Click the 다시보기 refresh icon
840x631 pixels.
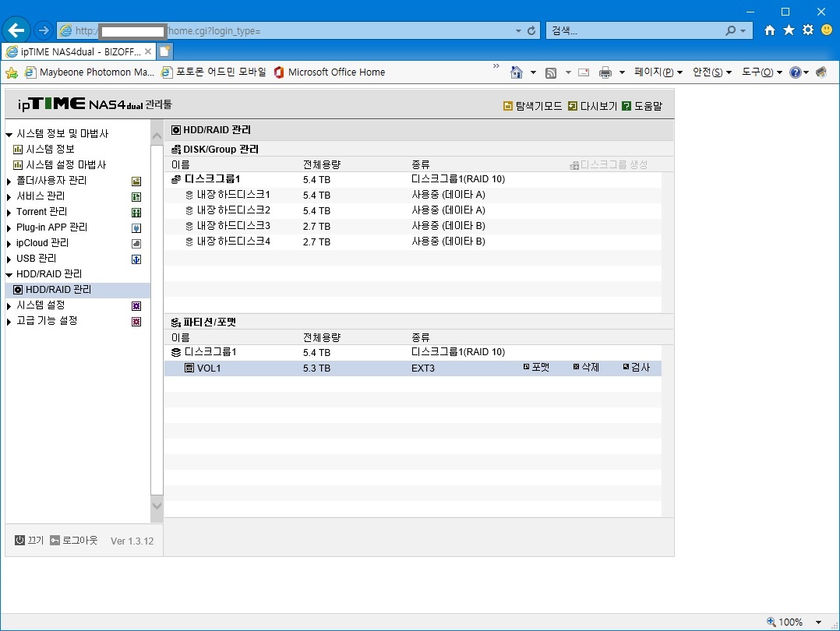tap(572, 106)
